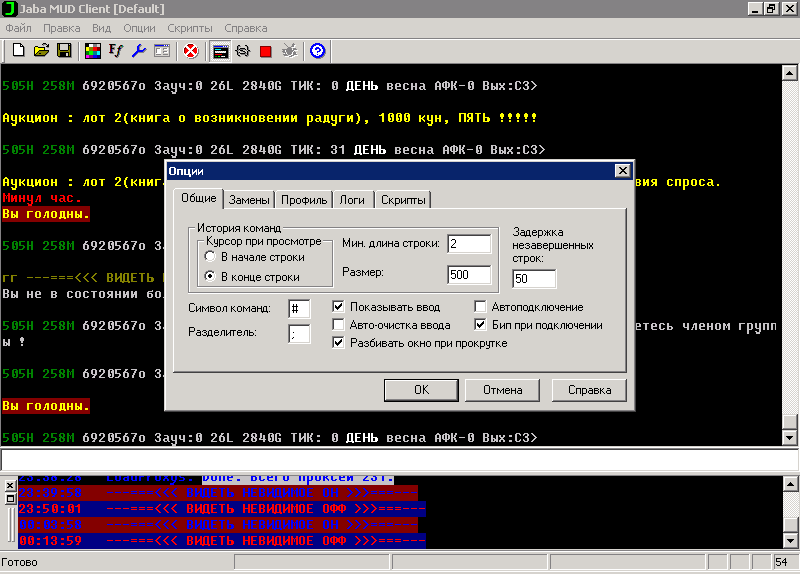Click the blue question mark help icon
This screenshot has width=800, height=574.
point(318,50)
